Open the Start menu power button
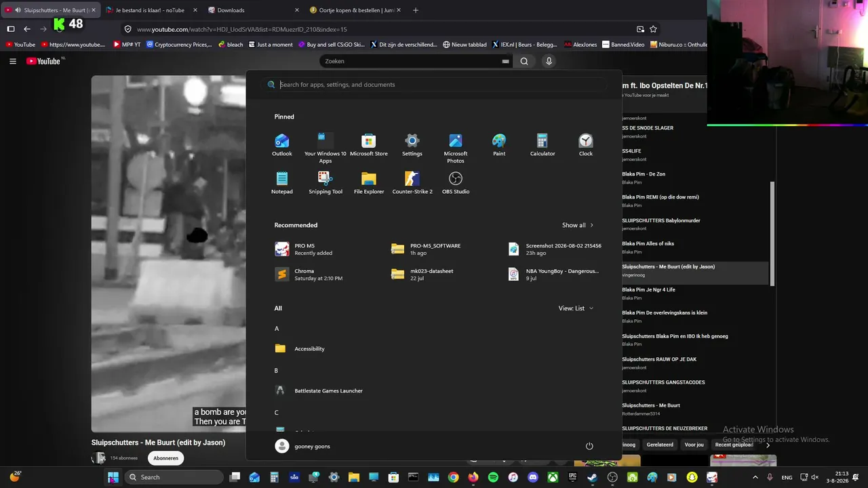Screen dimensions: 868x488 tap(589, 446)
